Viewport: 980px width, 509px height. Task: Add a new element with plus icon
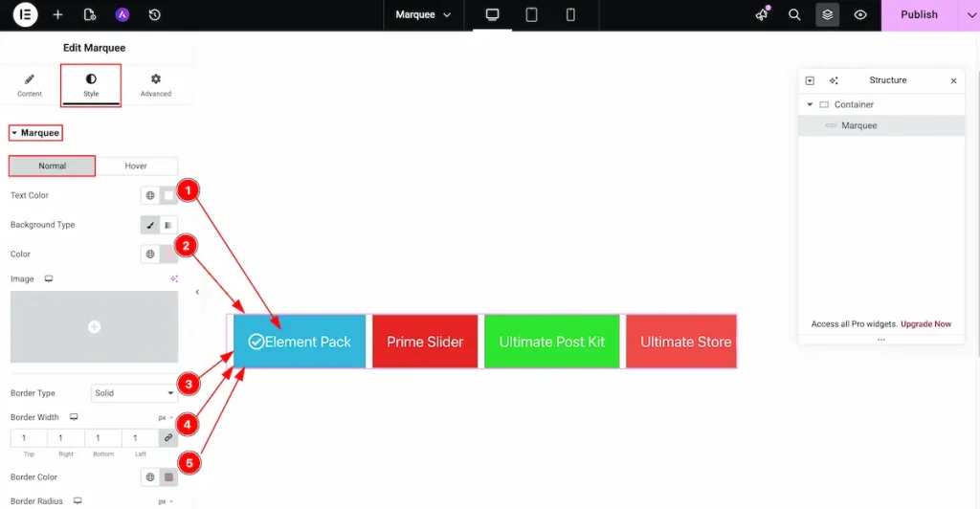pos(57,14)
